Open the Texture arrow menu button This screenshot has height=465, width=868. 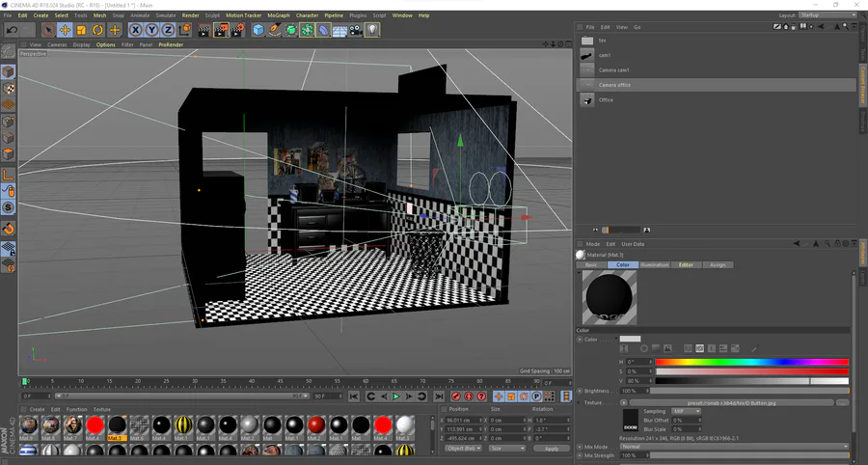coord(623,402)
